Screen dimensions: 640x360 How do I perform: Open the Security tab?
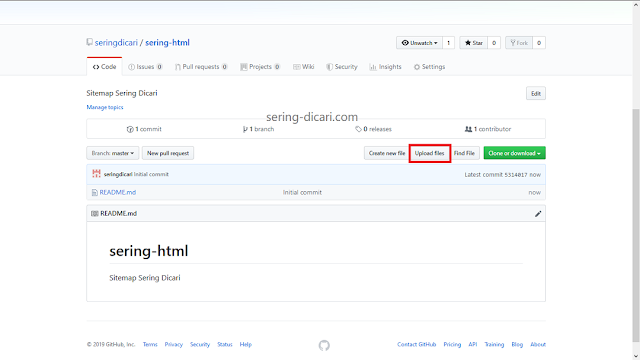pyautogui.click(x=342, y=67)
